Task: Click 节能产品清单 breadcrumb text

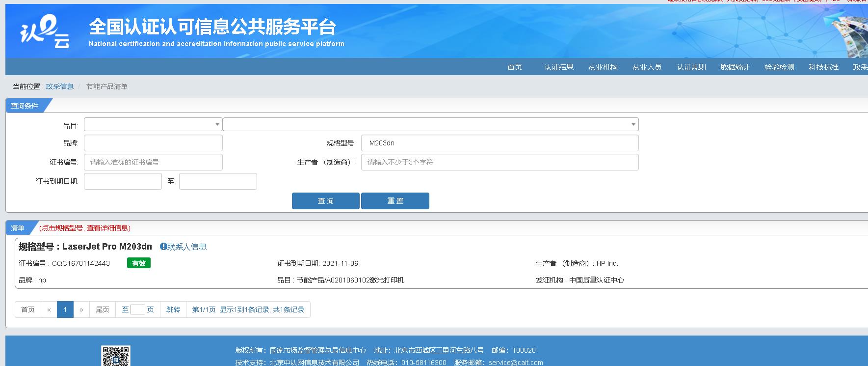Action: [106, 86]
